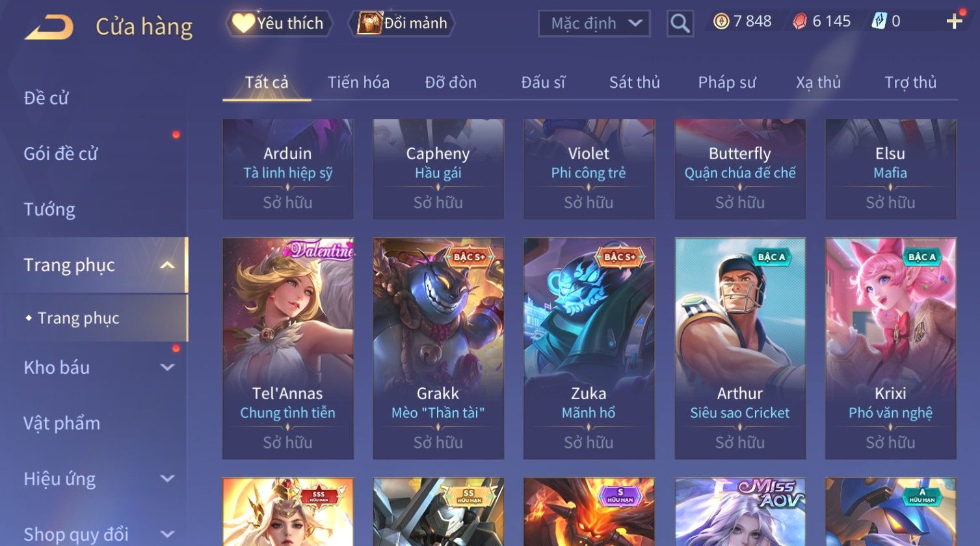
Task: Open the Gói đề cử menu
Action: click(x=60, y=153)
